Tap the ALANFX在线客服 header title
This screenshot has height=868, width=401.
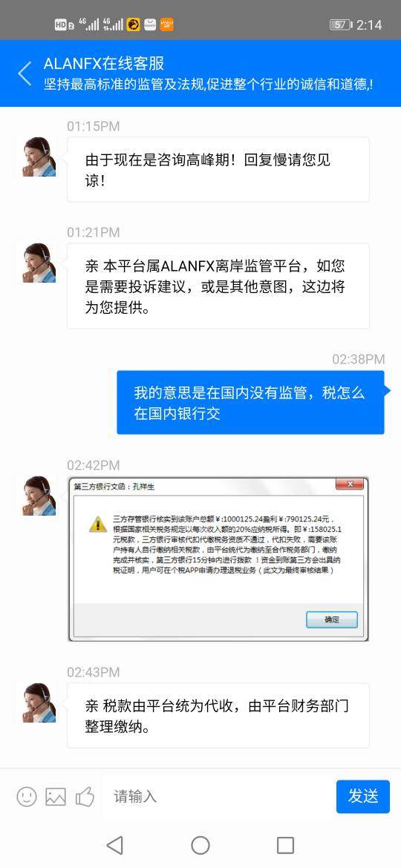pos(104,64)
